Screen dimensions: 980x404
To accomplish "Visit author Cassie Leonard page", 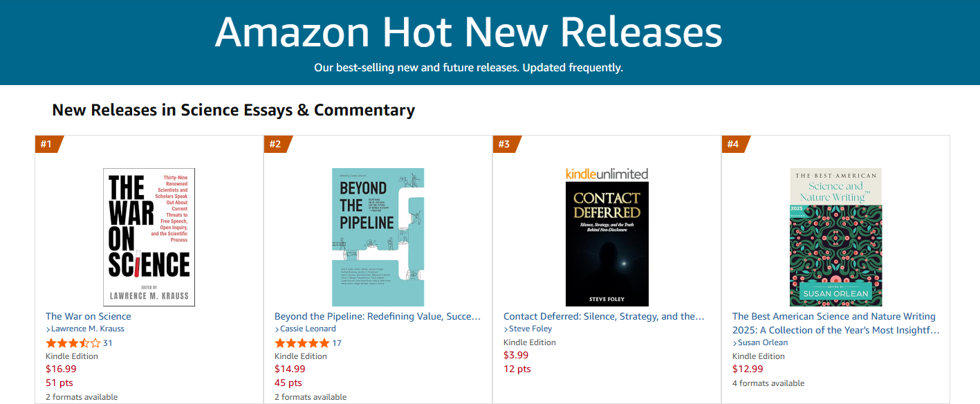I will click(308, 329).
